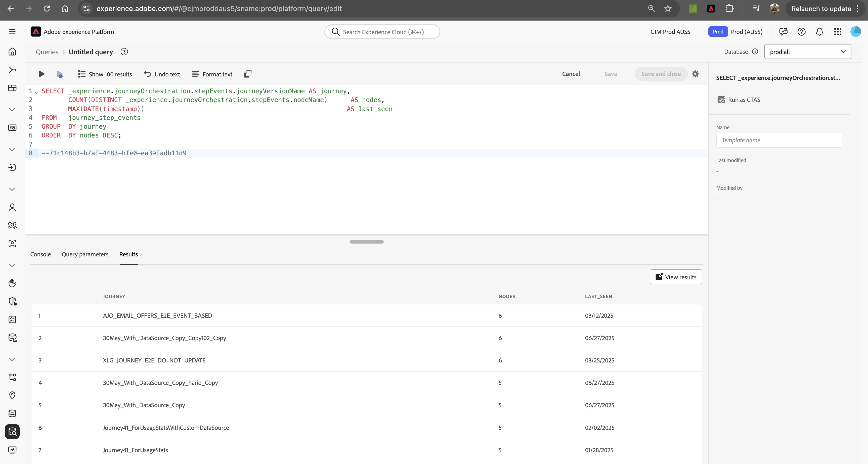Run the query with play icon
868x464 pixels.
[41, 74]
